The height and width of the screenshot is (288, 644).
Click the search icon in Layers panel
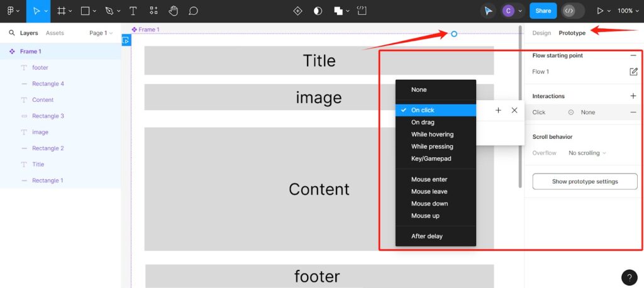12,33
